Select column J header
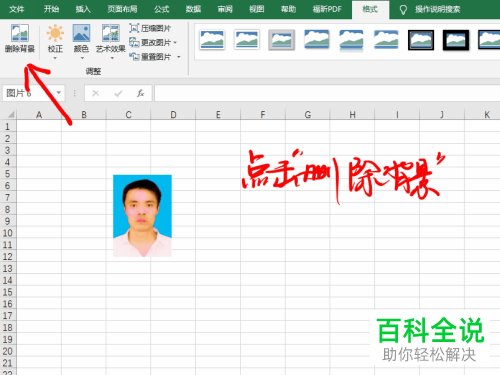Viewport: 500px width, 375px height. tap(442, 115)
